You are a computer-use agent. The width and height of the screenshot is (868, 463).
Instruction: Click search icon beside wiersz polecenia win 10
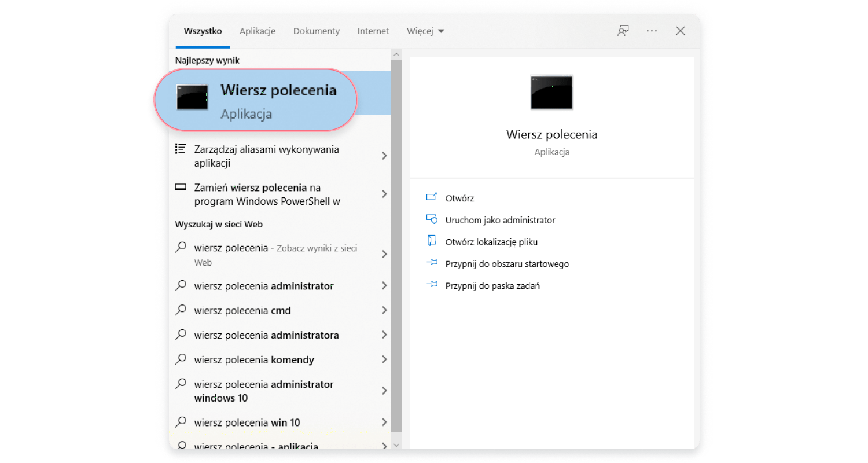[181, 421]
